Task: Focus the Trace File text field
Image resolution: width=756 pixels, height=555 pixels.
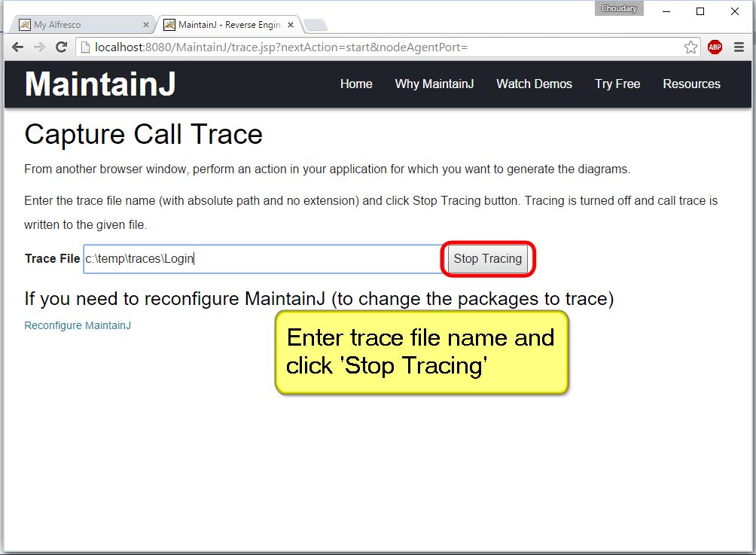Action: coord(262,258)
